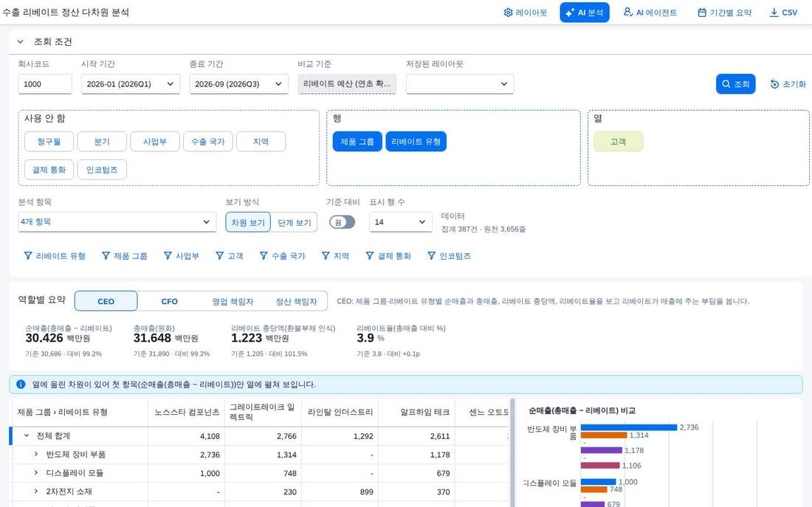Open the 제품 그룹 filter funnel icon
The height and width of the screenshot is (507, 812).
coord(106,256)
